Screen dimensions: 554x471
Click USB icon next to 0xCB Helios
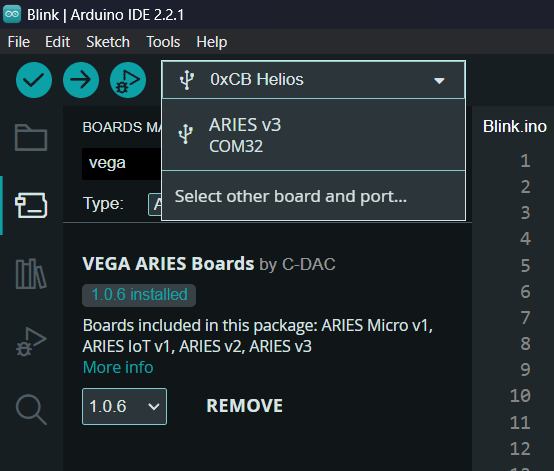(187, 80)
